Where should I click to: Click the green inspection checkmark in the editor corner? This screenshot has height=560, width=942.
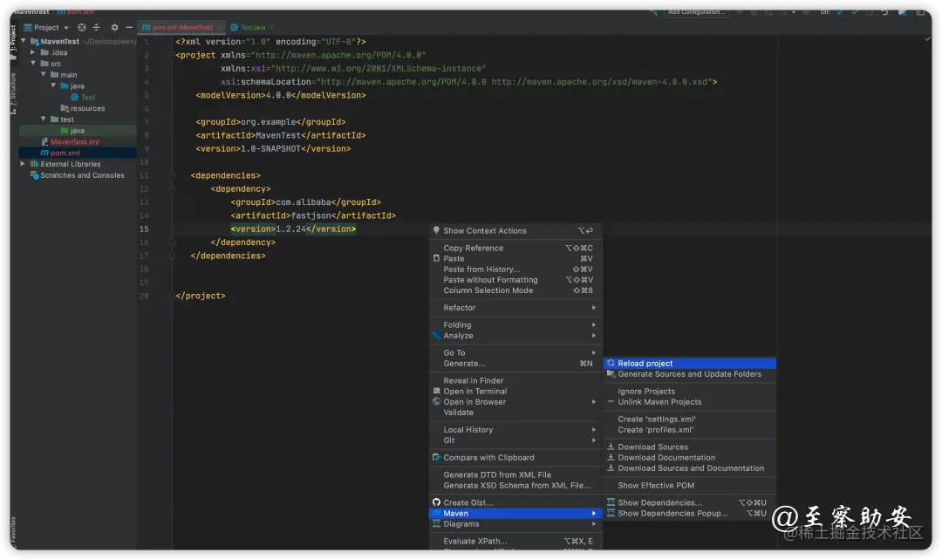(x=927, y=39)
